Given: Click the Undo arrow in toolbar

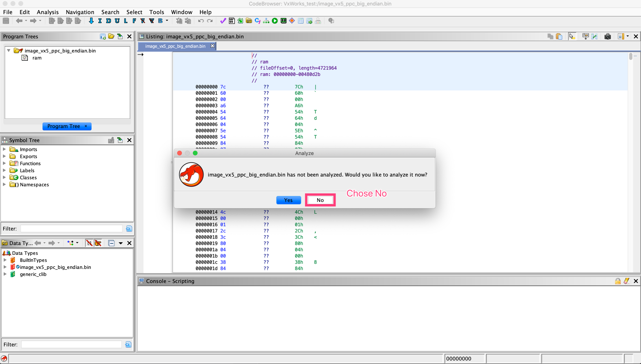Looking at the screenshot, I should [x=201, y=21].
